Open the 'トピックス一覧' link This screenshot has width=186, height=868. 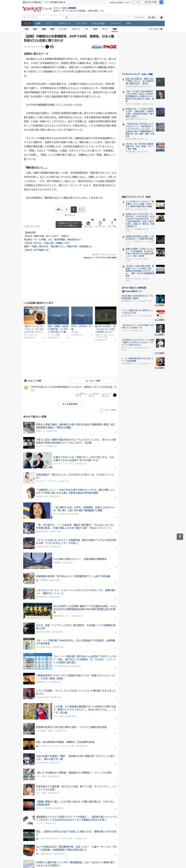(155, 29)
